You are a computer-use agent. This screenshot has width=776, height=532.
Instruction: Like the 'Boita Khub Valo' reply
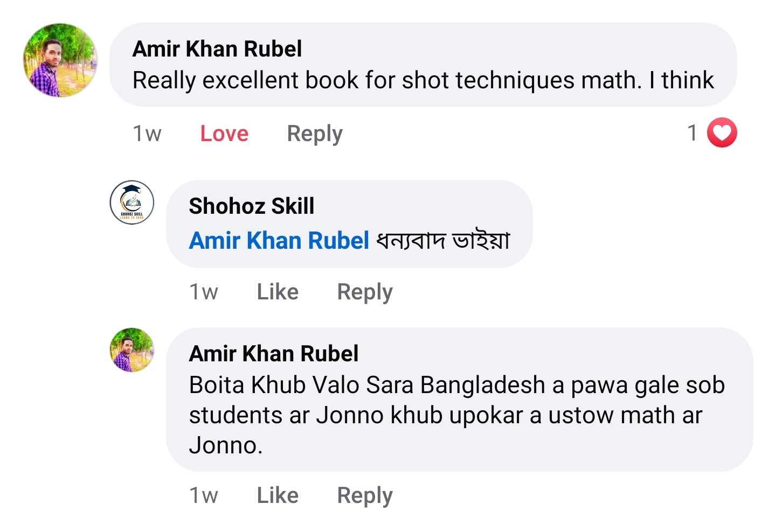click(278, 495)
